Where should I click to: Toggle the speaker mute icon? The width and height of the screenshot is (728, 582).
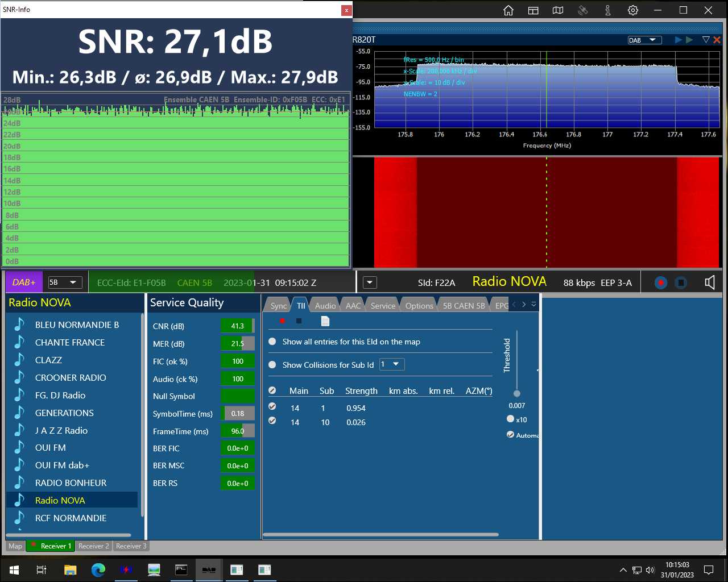pos(710,282)
